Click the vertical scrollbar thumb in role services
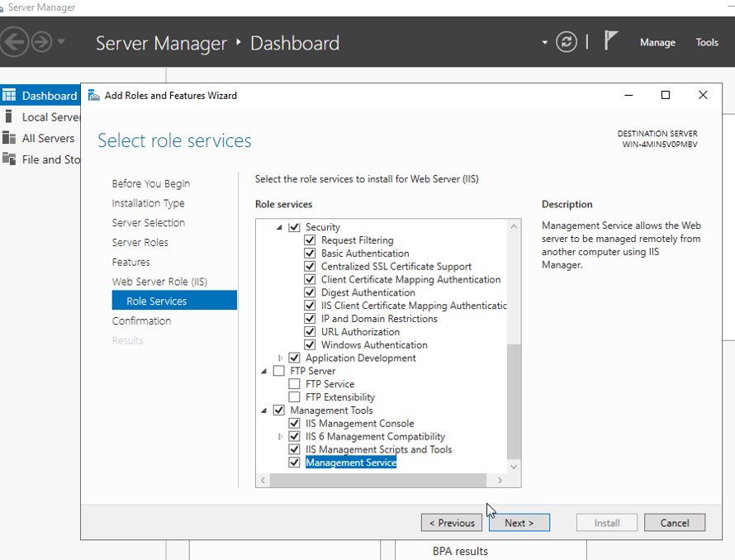735x560 pixels. (x=514, y=401)
